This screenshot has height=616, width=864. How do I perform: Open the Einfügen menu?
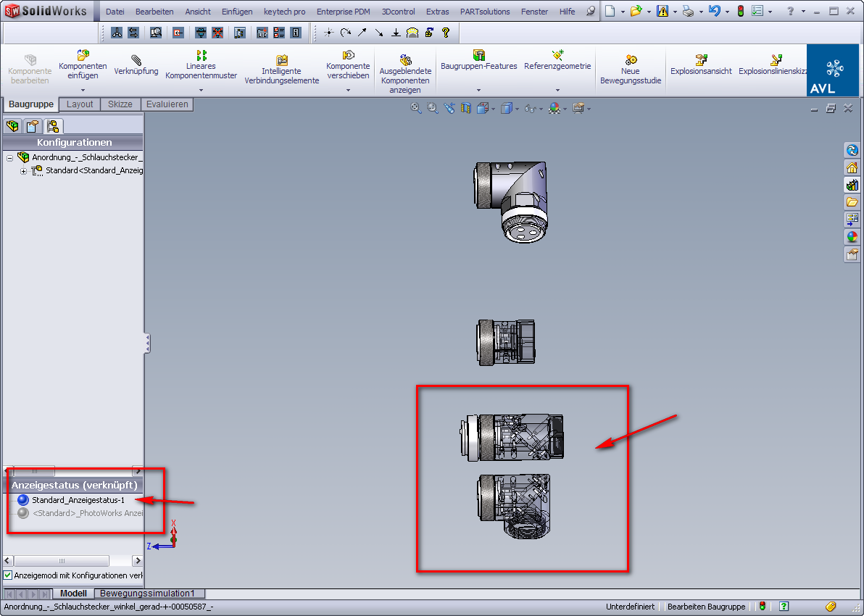click(237, 12)
